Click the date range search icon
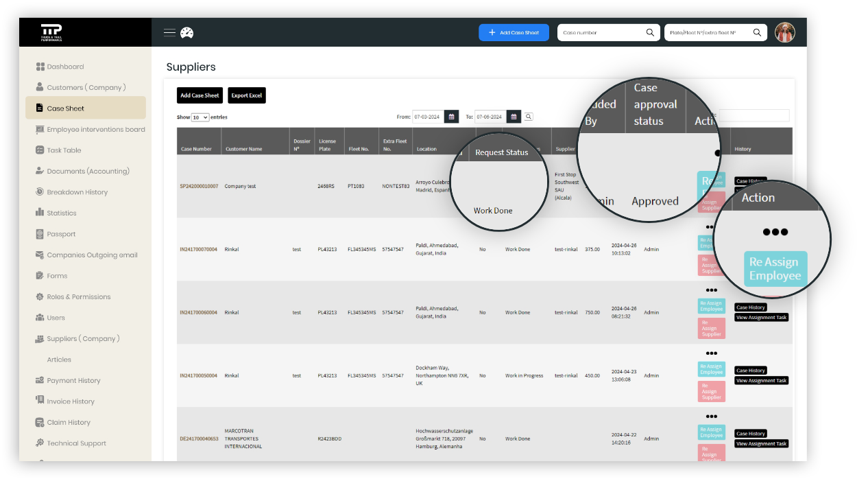This screenshot has height=479, width=868. click(529, 117)
